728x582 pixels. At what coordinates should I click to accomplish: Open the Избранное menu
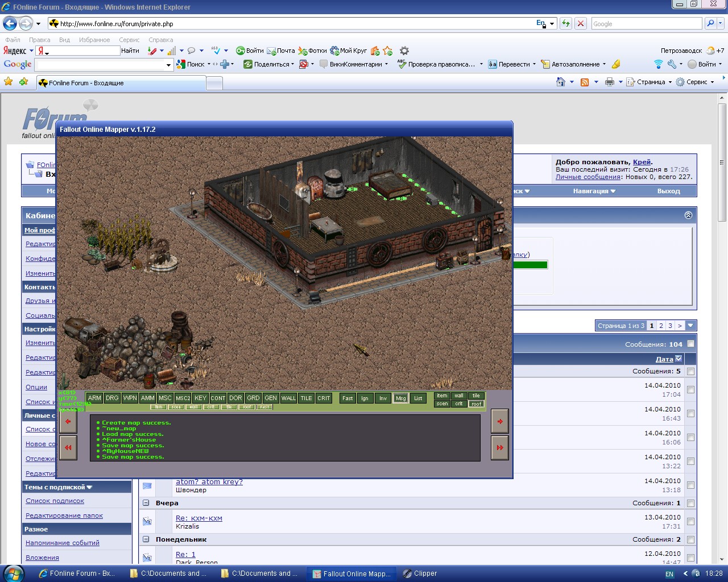point(94,40)
